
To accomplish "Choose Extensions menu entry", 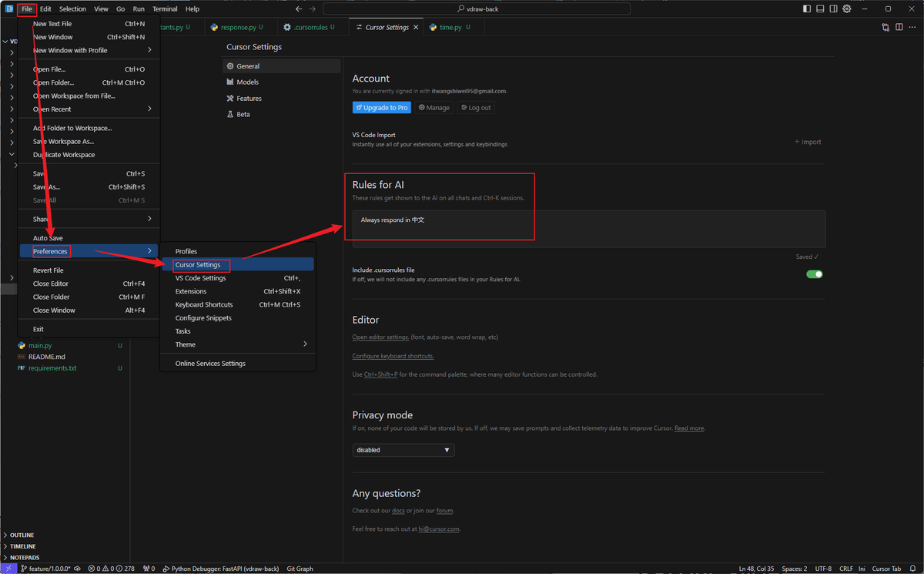I will [238, 291].
